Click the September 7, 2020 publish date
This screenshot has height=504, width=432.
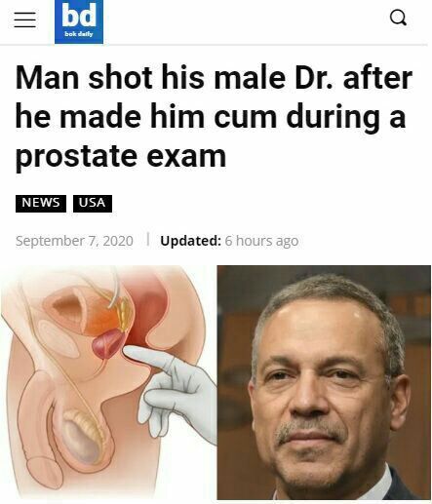pyautogui.click(x=74, y=241)
